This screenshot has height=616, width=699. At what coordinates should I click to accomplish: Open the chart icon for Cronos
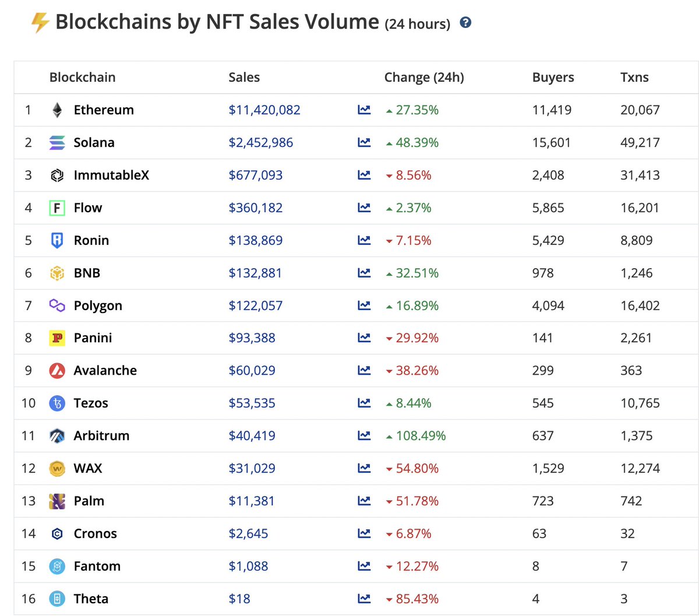pyautogui.click(x=364, y=533)
